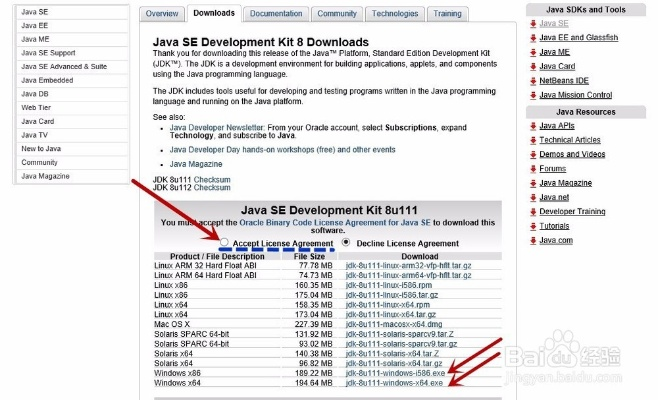
Task: Open Technical Articles link
Action: (x=570, y=140)
